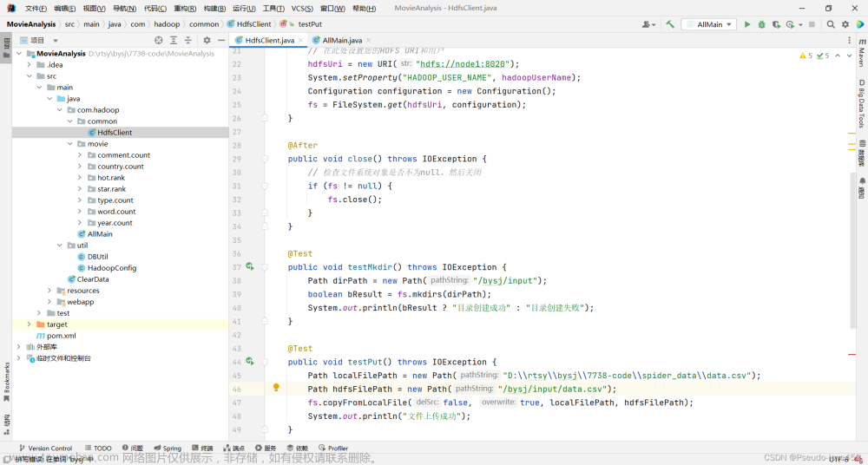
Task: Run AllMain with coverage shield icon
Action: (x=776, y=24)
